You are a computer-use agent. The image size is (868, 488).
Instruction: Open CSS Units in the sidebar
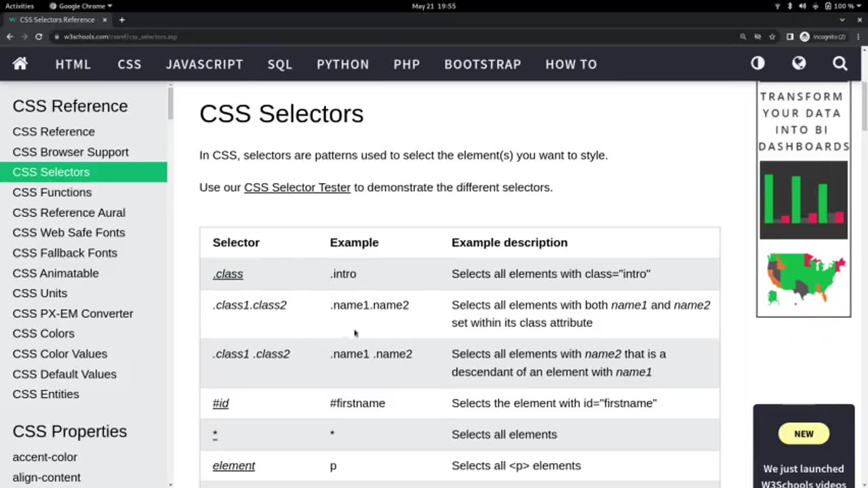click(39, 293)
